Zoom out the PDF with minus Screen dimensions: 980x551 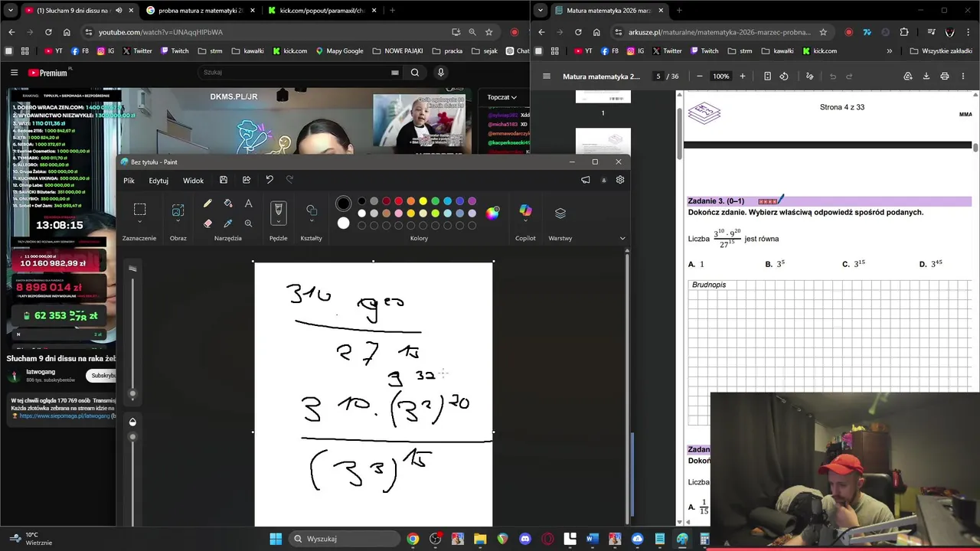[699, 77]
